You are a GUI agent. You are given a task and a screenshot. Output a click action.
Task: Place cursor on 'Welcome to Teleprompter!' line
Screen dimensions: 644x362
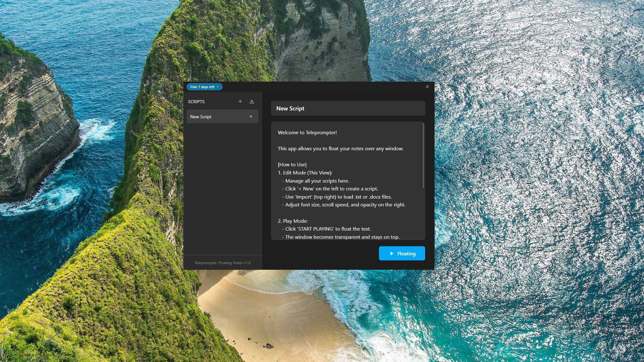pyautogui.click(x=307, y=133)
